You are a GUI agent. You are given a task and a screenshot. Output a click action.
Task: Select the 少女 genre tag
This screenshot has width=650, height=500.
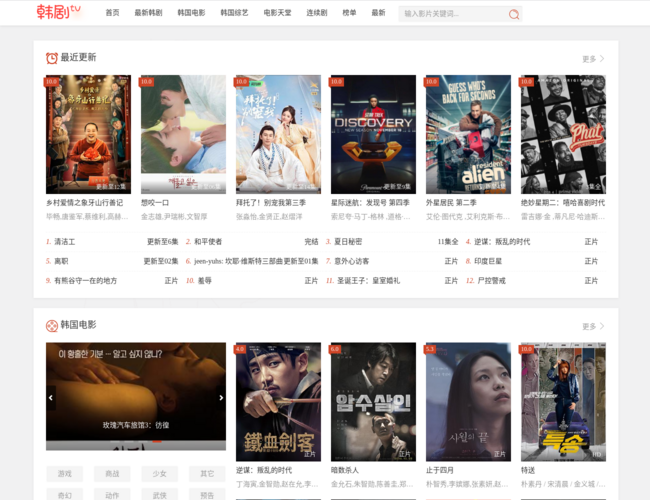coord(160,474)
